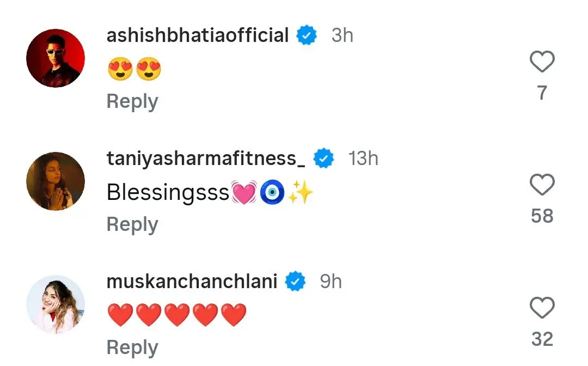Click verified badge next to muskanchanchlani
This screenshot has width=588, height=366.
(x=296, y=282)
